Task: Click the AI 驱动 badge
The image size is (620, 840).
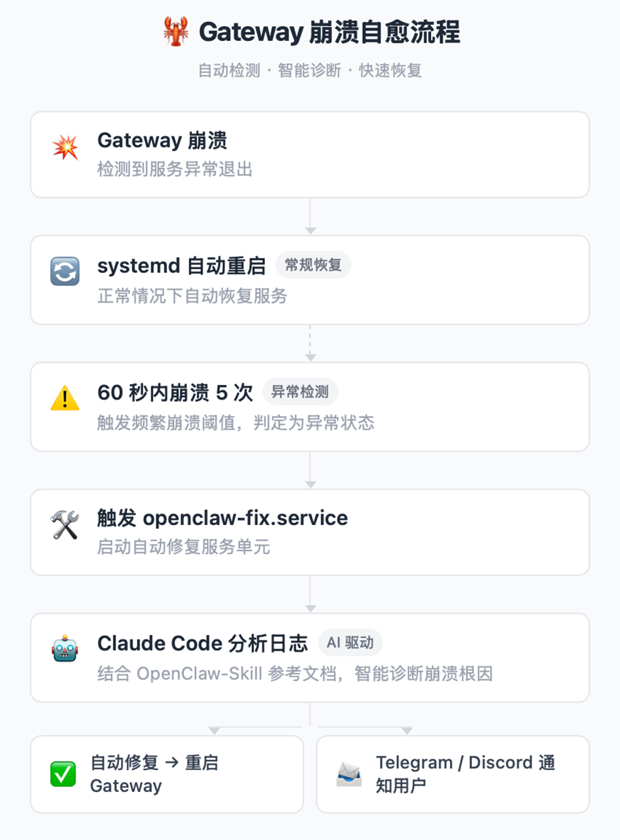Action: pyautogui.click(x=350, y=643)
